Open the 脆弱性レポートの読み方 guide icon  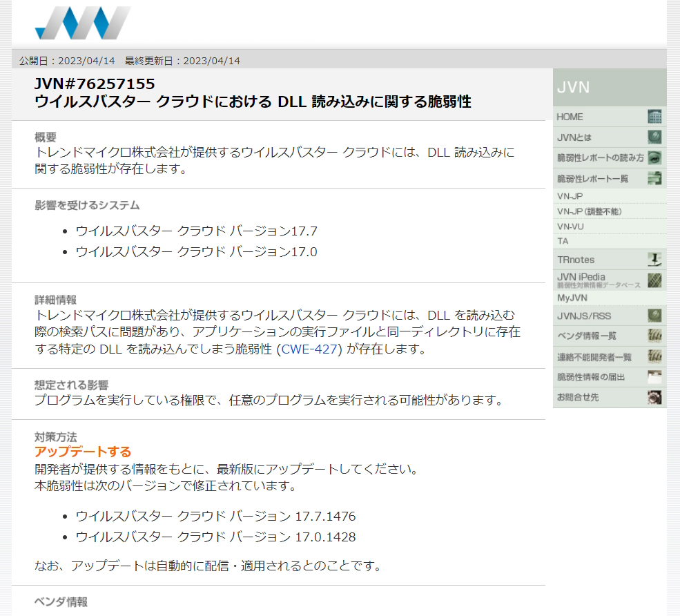coord(656,157)
